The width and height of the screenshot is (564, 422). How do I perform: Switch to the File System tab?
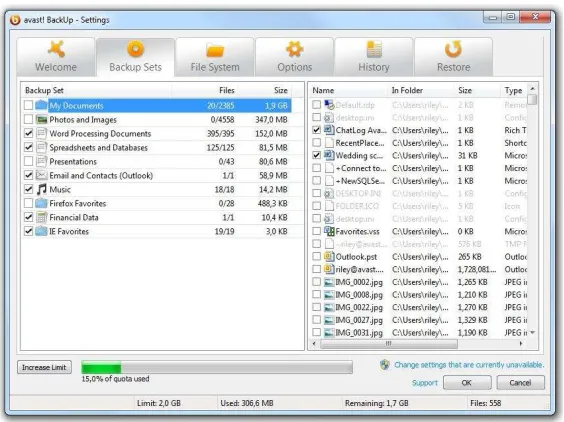[215, 57]
